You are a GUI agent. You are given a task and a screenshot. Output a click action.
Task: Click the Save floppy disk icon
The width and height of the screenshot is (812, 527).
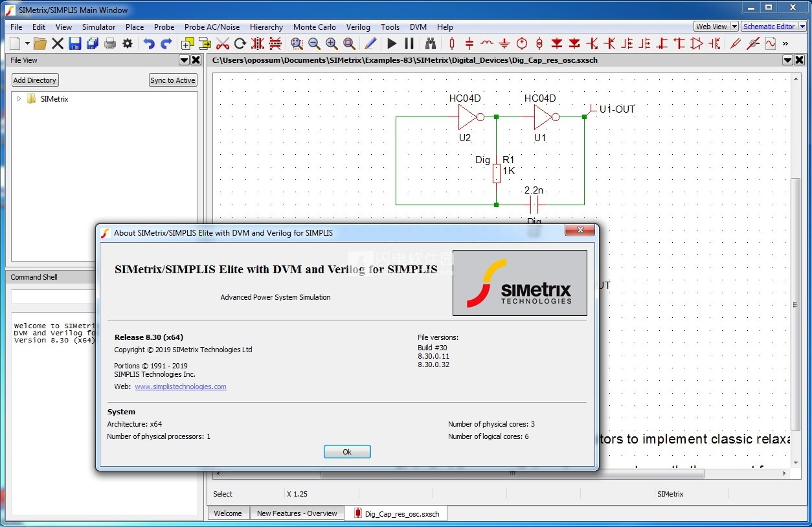point(75,43)
